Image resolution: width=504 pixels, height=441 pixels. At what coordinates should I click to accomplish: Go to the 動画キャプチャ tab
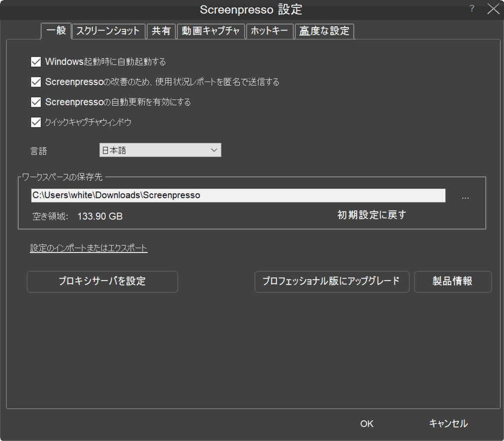coord(211,31)
